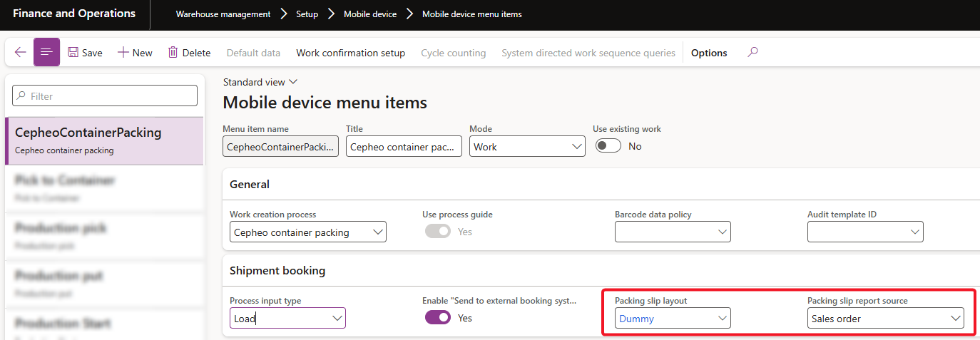This screenshot has height=340, width=980.
Task: Toggle the Use process guide switch
Action: click(x=437, y=232)
